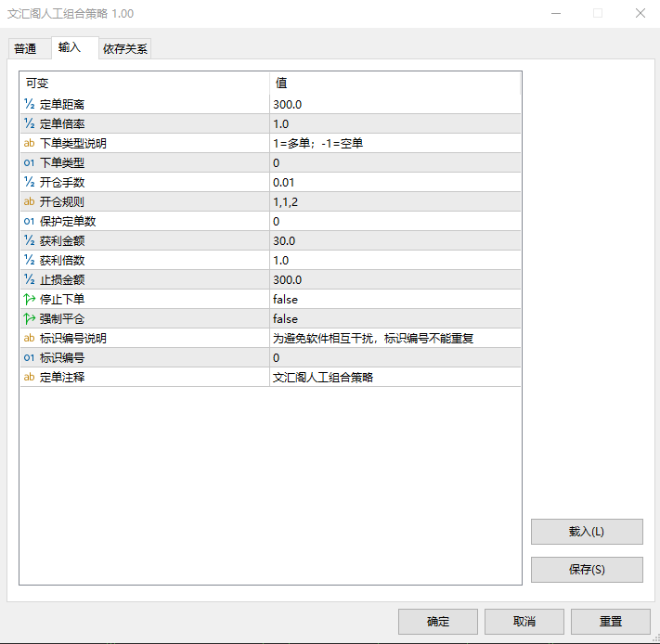Viewport: 660px width, 644px height.
Task: Switch to the 普通 tab
Action: (x=26, y=49)
